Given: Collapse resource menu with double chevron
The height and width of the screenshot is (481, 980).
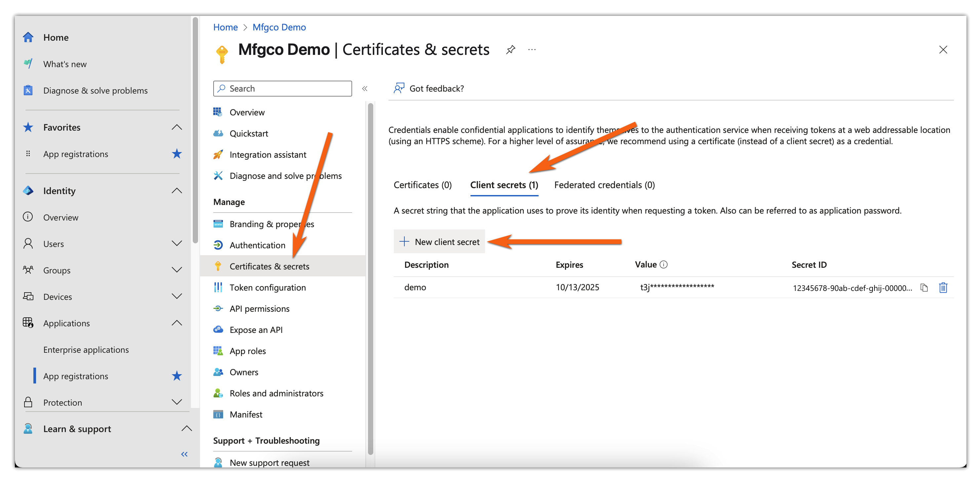Looking at the screenshot, I should [x=364, y=89].
